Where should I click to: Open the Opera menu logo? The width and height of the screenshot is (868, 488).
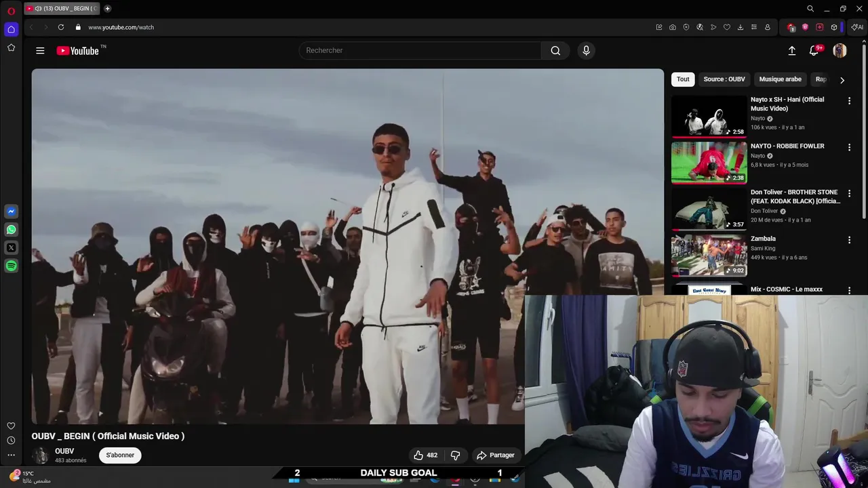click(11, 10)
